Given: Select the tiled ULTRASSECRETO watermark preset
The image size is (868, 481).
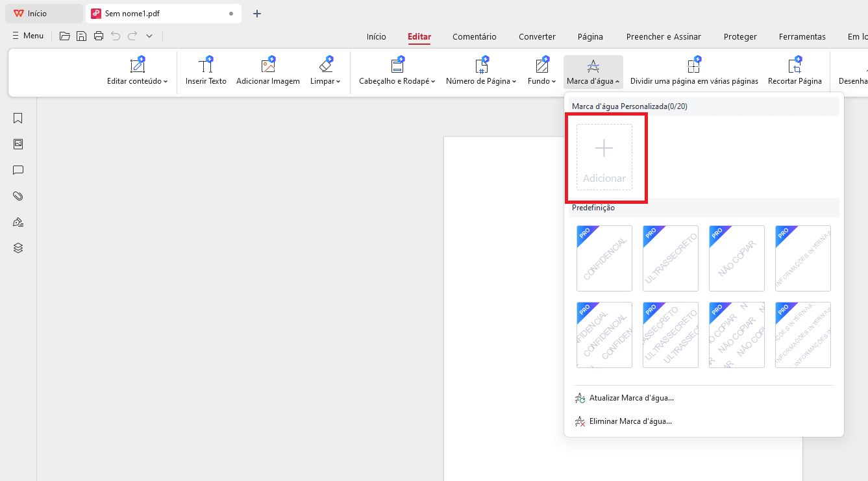Looking at the screenshot, I should 671,335.
